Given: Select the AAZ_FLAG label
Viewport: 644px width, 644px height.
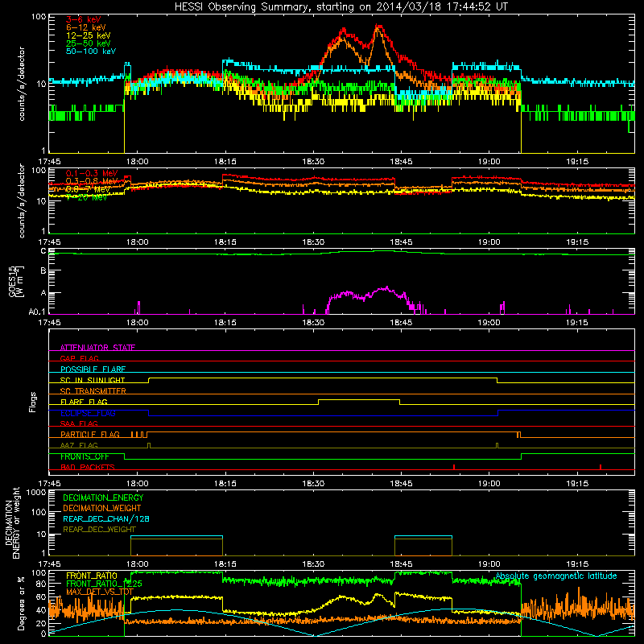Looking at the screenshot, I should (x=79, y=445).
